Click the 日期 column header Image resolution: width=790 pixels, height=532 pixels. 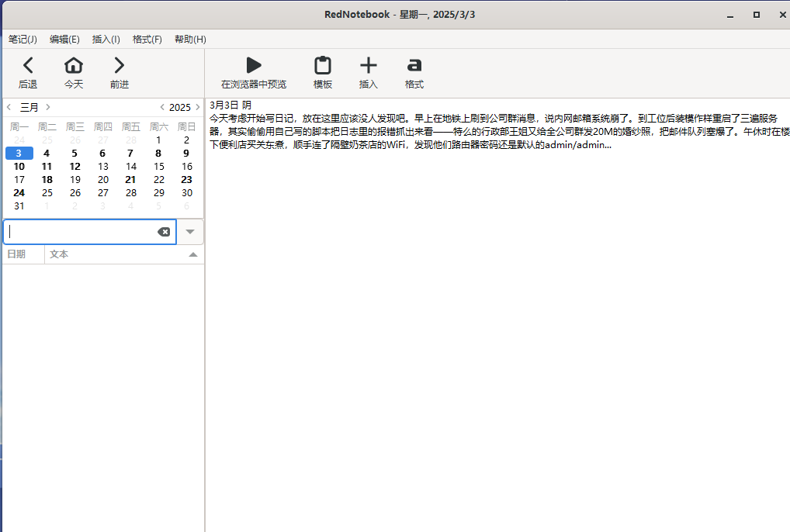(23, 254)
